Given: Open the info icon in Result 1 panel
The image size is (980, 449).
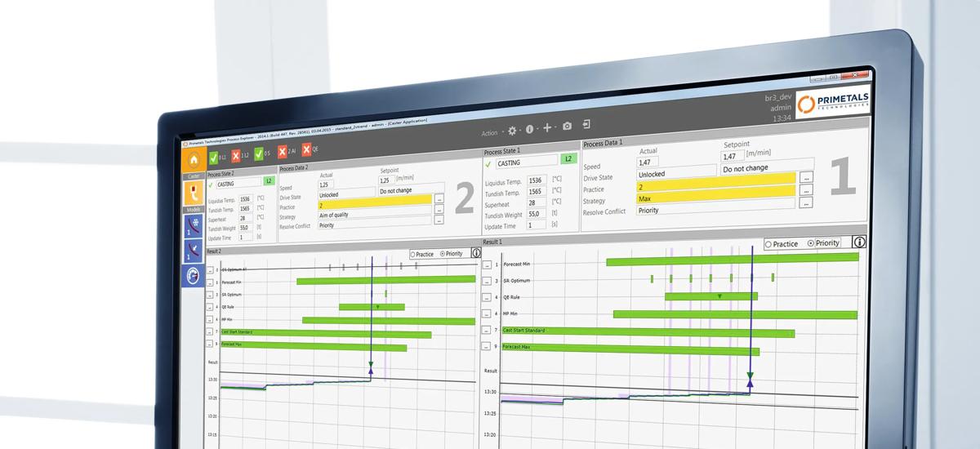Looking at the screenshot, I should [859, 242].
